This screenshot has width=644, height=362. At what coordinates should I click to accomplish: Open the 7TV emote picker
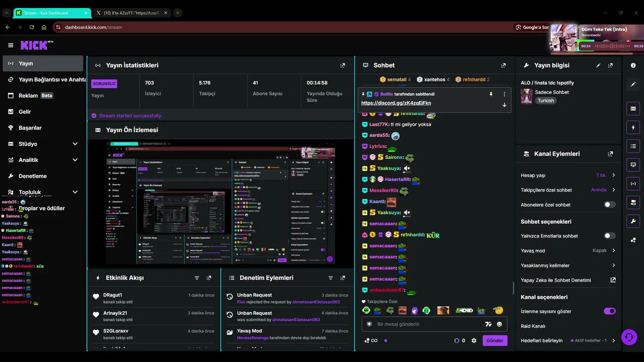coord(488,324)
